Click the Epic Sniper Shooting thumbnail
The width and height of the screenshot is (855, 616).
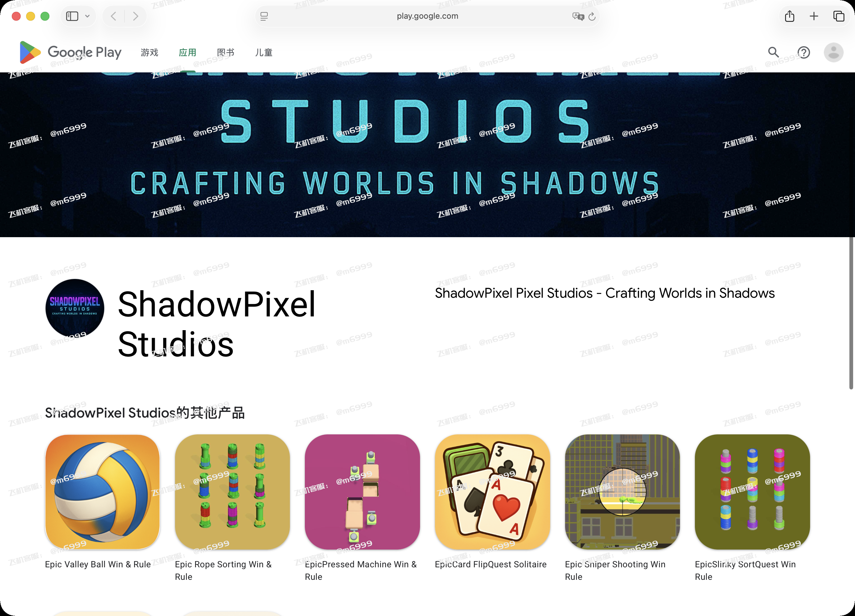(622, 491)
